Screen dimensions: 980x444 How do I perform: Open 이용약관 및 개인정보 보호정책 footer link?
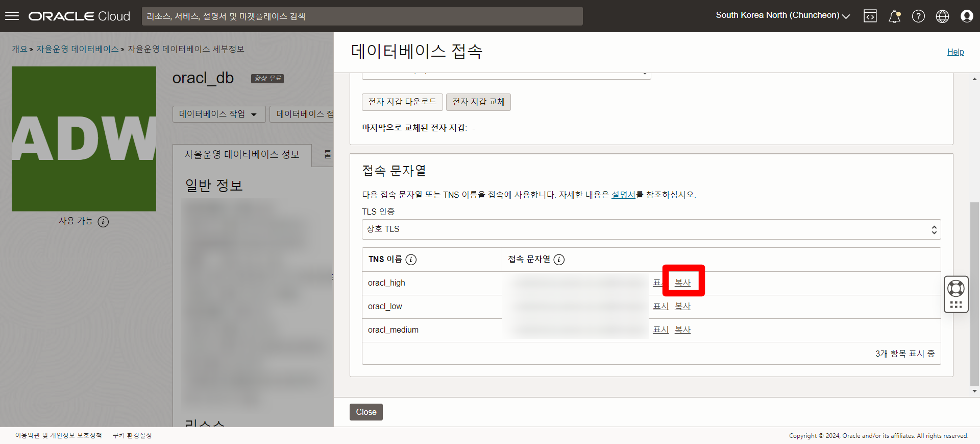click(x=58, y=435)
